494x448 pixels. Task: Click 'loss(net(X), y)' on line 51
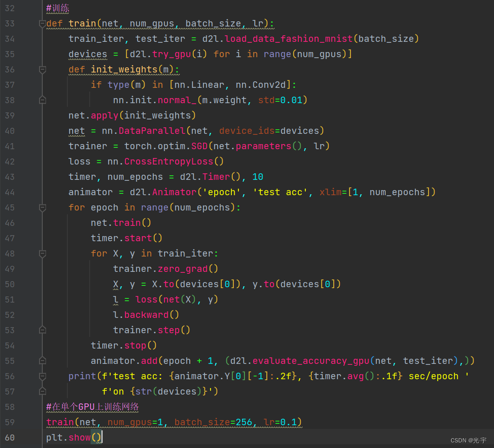point(177,300)
